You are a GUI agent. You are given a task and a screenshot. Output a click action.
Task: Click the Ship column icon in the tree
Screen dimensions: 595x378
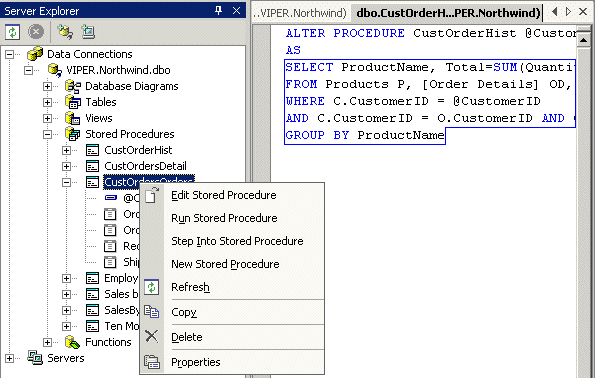coord(110,262)
